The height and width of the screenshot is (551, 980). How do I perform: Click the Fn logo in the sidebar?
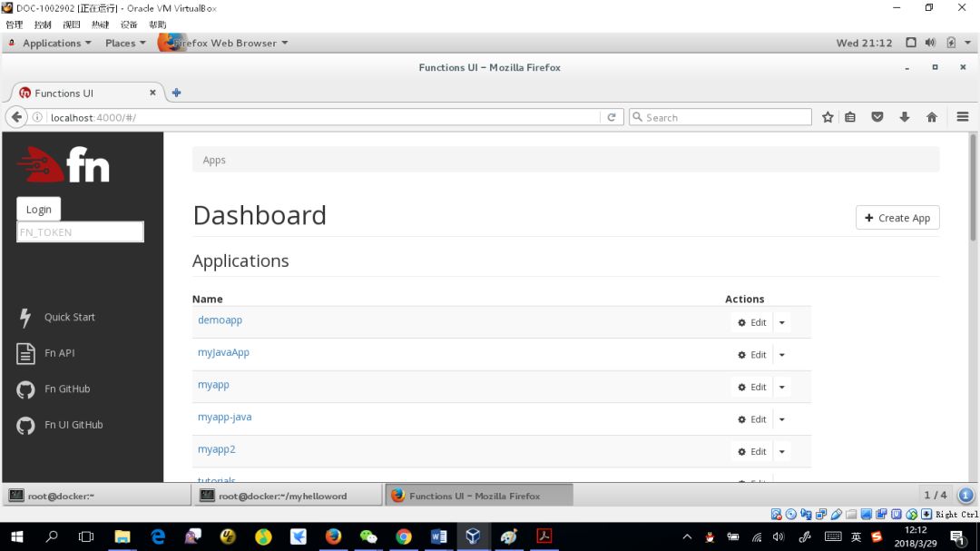[64, 164]
